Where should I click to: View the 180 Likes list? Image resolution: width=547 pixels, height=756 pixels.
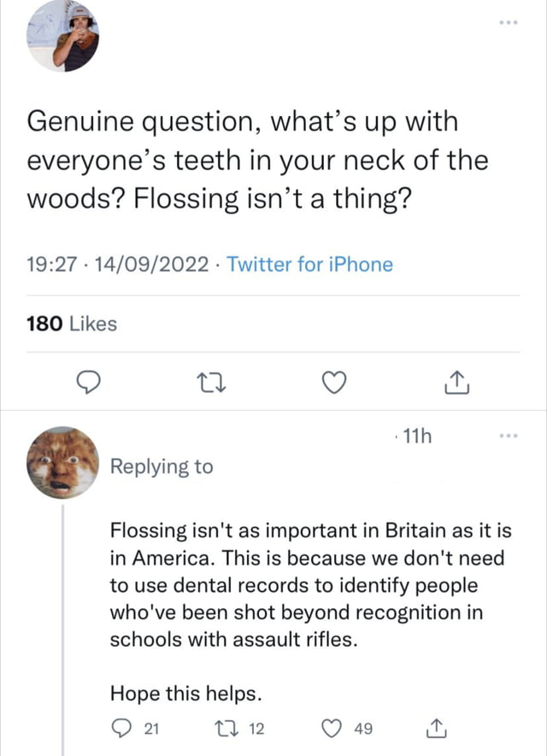click(x=72, y=324)
